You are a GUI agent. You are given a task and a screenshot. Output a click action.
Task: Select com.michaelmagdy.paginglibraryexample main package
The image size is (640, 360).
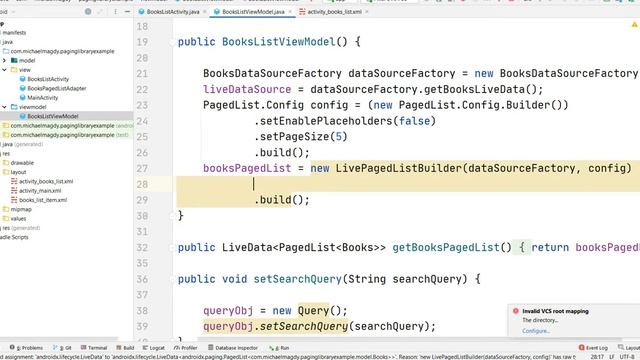[62, 51]
